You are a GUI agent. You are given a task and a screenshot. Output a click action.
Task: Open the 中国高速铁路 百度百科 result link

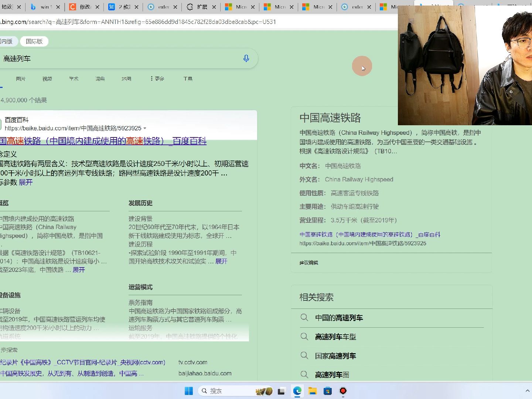[x=103, y=141]
